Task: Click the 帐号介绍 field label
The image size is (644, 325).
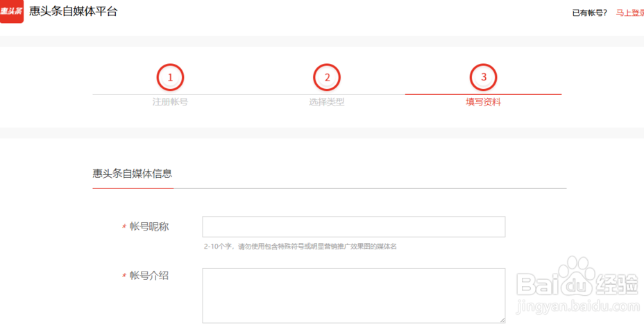Action: pyautogui.click(x=149, y=276)
